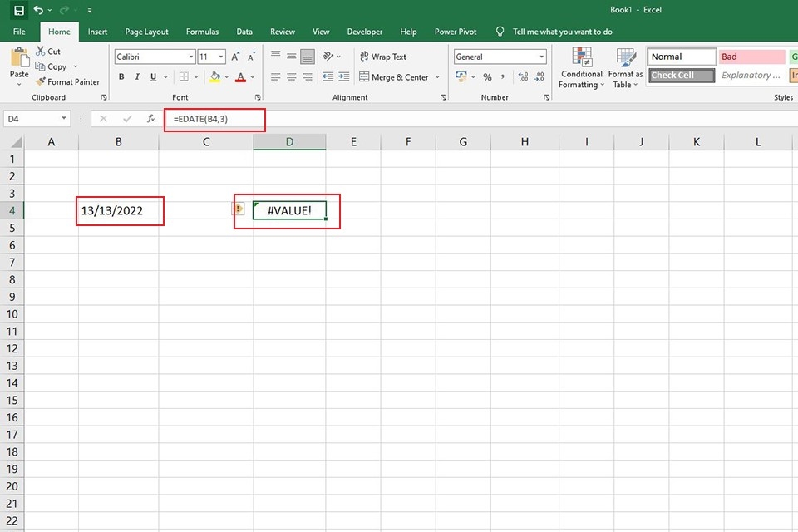Toggle Italic formatting
Screen dimensions: 798x532
137,76
